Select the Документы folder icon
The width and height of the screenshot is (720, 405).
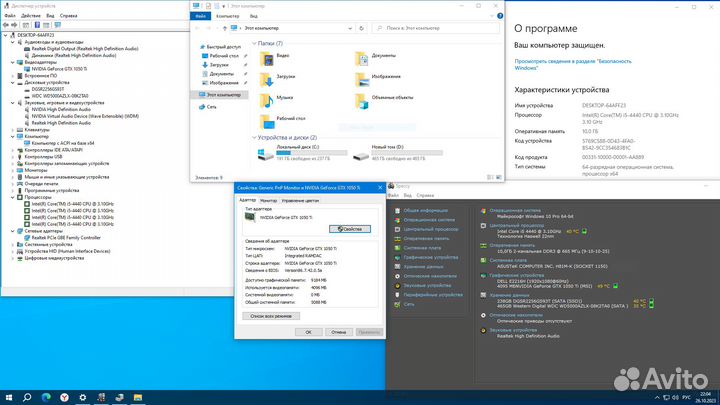click(362, 59)
